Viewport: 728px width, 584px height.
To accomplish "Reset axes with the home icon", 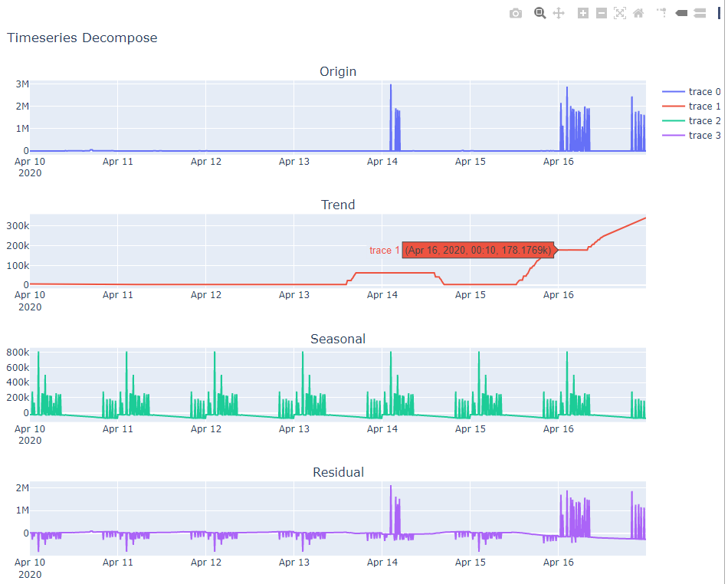I will click(639, 14).
